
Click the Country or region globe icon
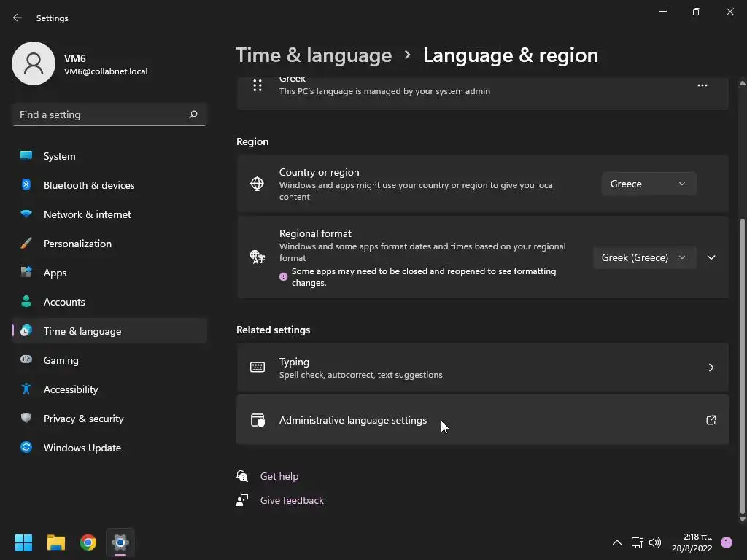coord(257,184)
